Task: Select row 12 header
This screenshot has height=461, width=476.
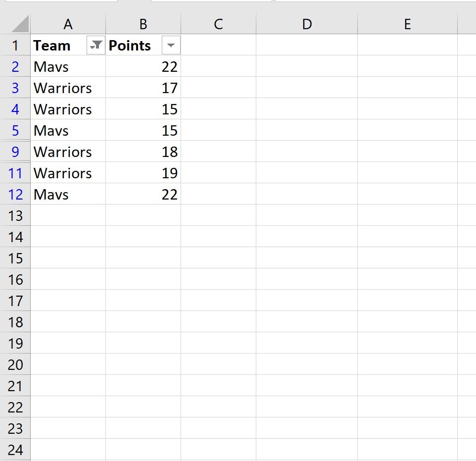Action: pyautogui.click(x=15, y=194)
